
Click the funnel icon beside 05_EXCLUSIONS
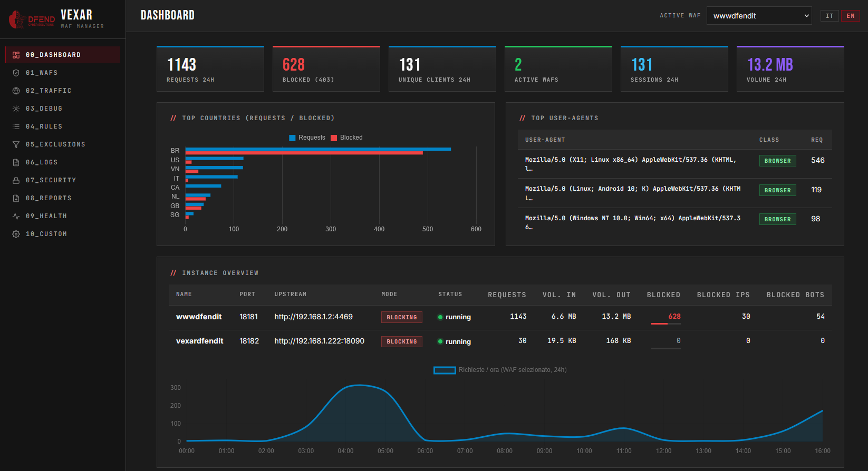(x=16, y=144)
